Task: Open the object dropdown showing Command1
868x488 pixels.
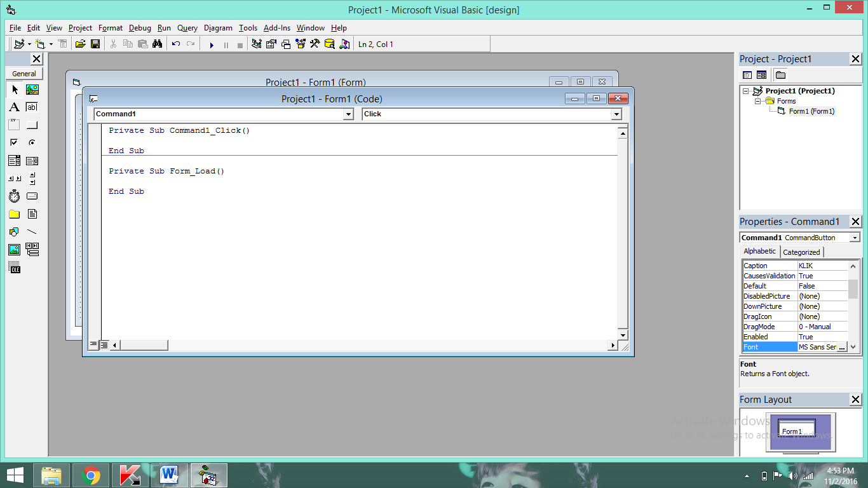Action: (x=348, y=114)
